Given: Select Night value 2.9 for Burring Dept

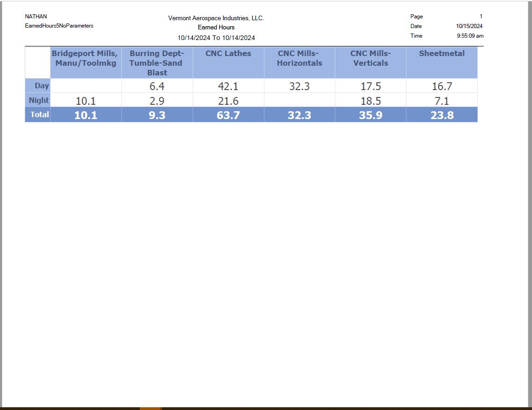Looking at the screenshot, I should pos(157,101).
